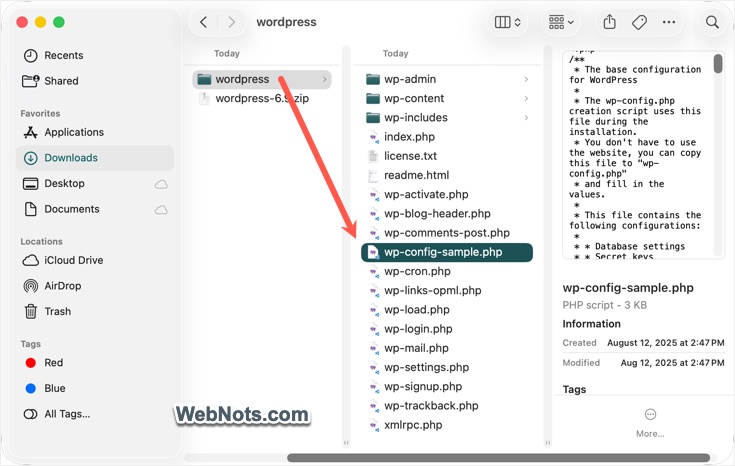Open the ellipsis action menu in toolbar
Viewport: 735px width, 466px height.
[669, 22]
